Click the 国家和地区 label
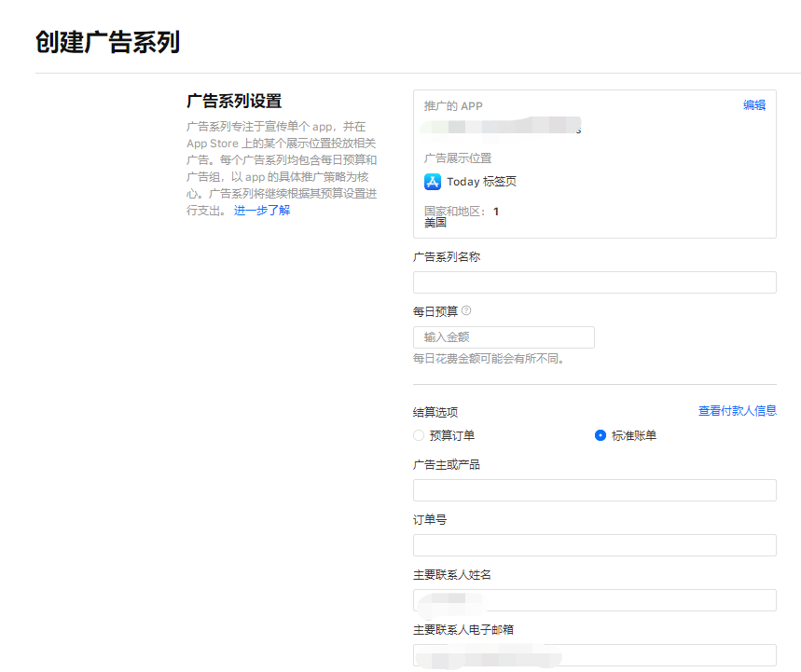Image resolution: width=801 pixels, height=672 pixels. (455, 212)
